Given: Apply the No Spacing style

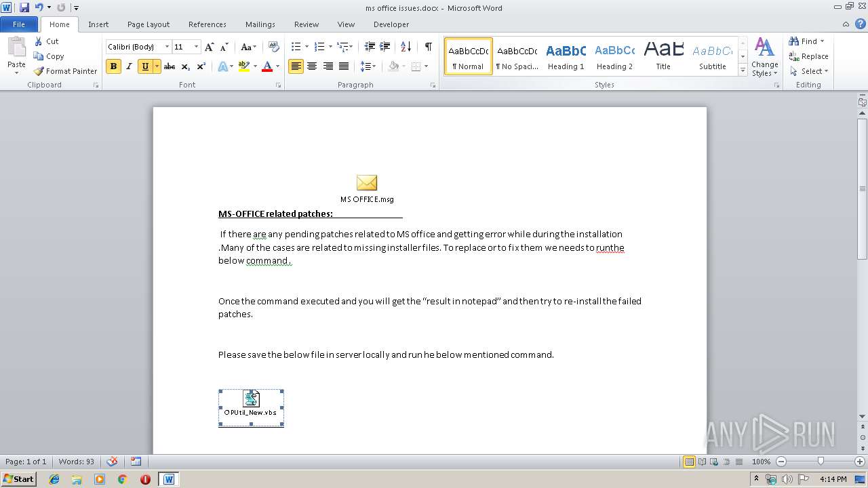Looking at the screenshot, I should [517, 56].
